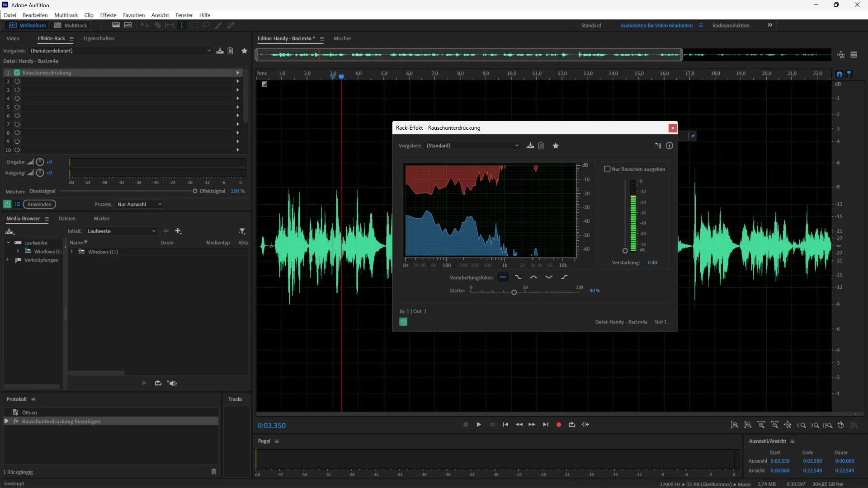Switch to Wellenform view
This screenshot has width=868, height=488.
28,25
